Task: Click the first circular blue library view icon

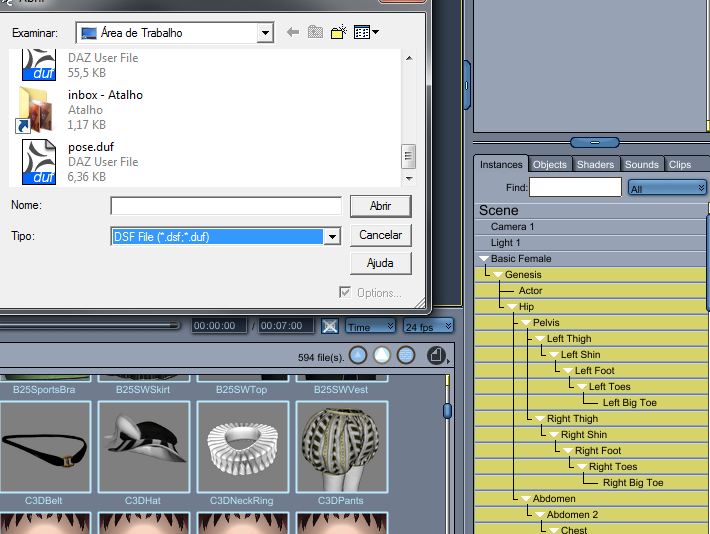Action: pos(358,356)
